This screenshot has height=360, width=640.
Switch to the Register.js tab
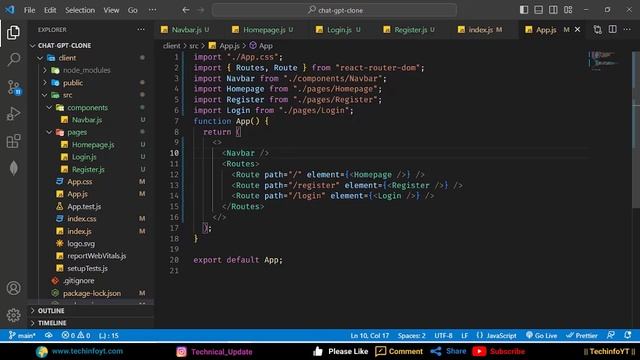tap(410, 29)
